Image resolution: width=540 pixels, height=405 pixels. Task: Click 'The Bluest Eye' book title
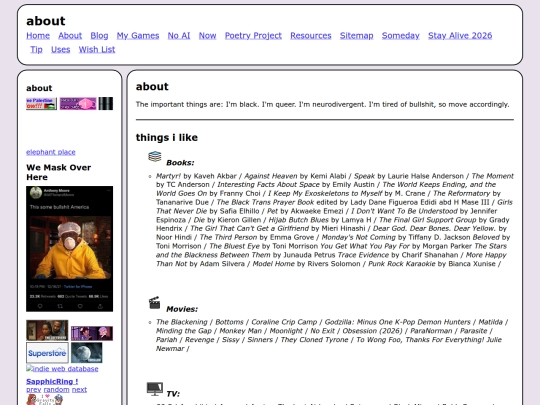point(235,246)
